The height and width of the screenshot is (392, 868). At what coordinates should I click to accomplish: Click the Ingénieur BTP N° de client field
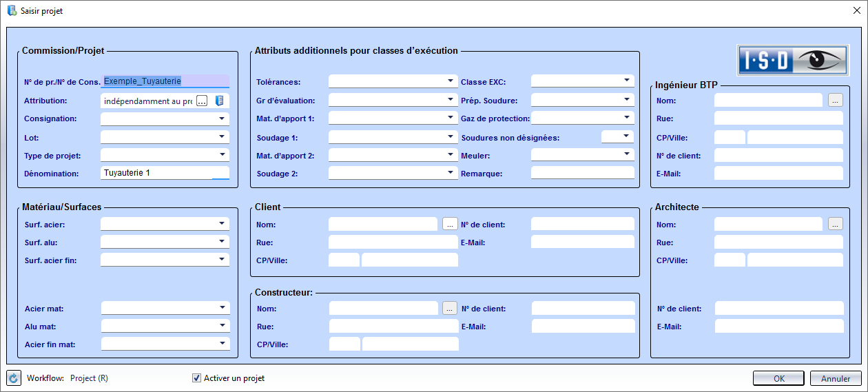pos(778,155)
